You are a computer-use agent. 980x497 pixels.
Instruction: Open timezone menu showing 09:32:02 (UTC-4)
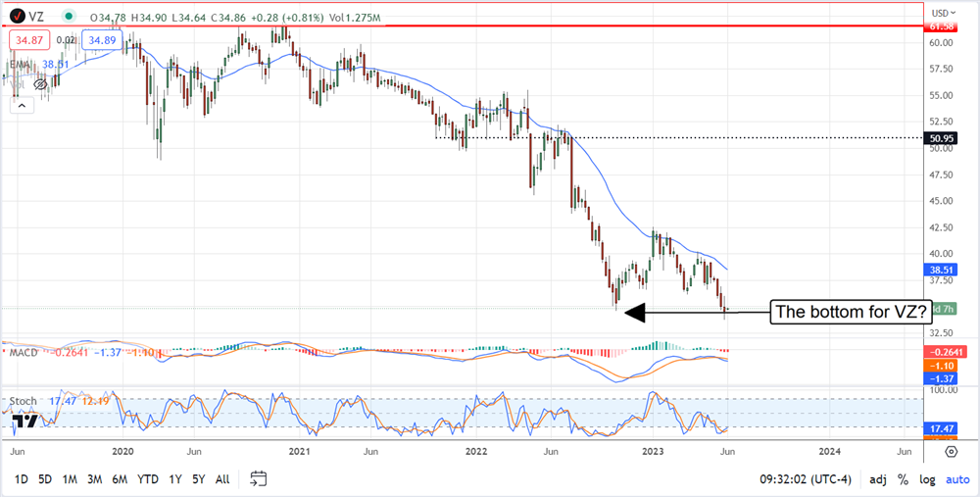click(x=807, y=479)
